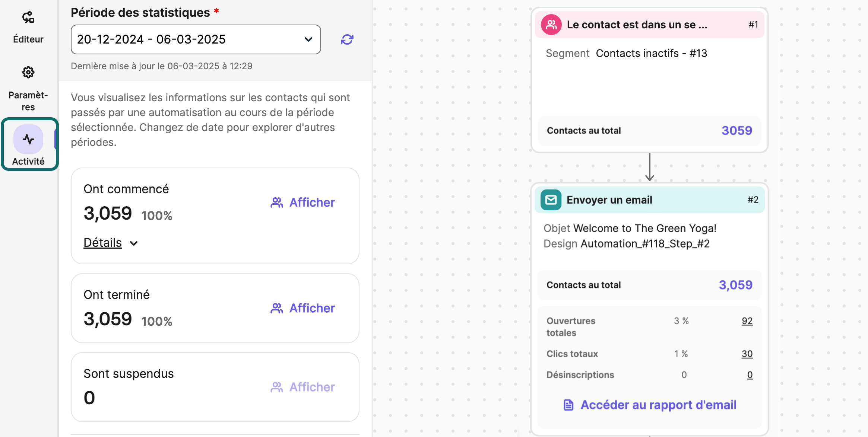Click the pink segment contacts icon on step #1
Image resolution: width=868 pixels, height=437 pixels.
click(x=551, y=25)
